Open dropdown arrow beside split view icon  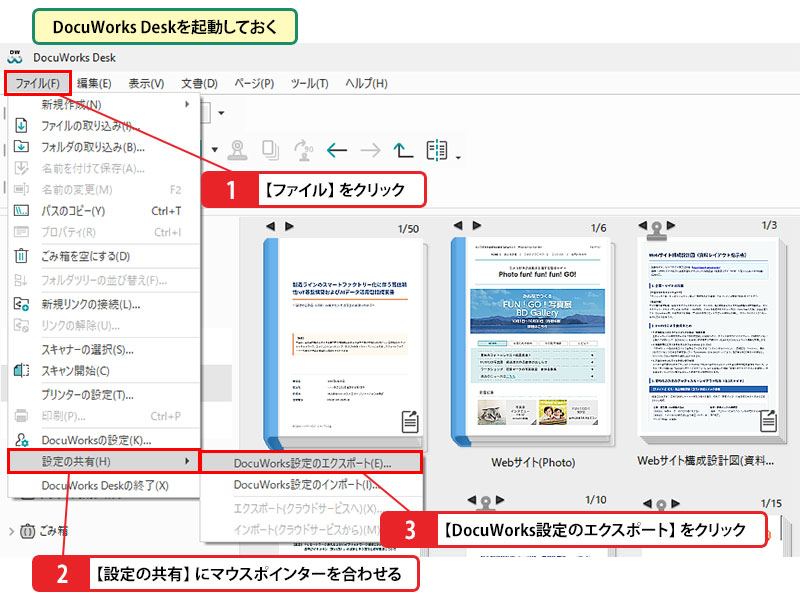pyautogui.click(x=458, y=158)
